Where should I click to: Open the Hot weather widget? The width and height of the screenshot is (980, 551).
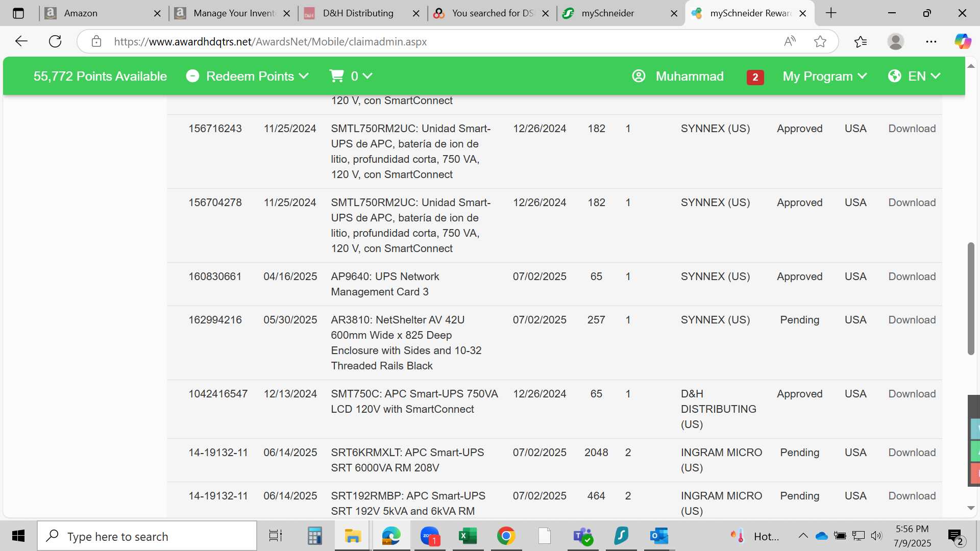click(x=754, y=536)
